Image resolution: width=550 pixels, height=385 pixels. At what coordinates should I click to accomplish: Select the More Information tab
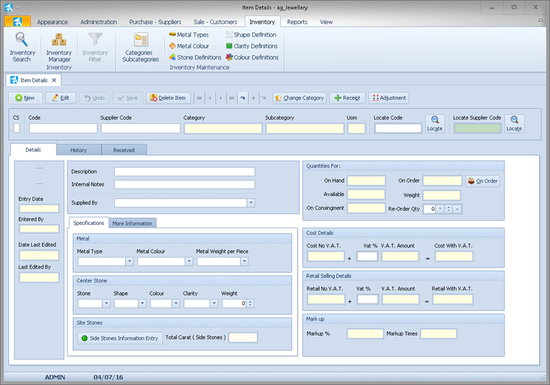(x=132, y=223)
